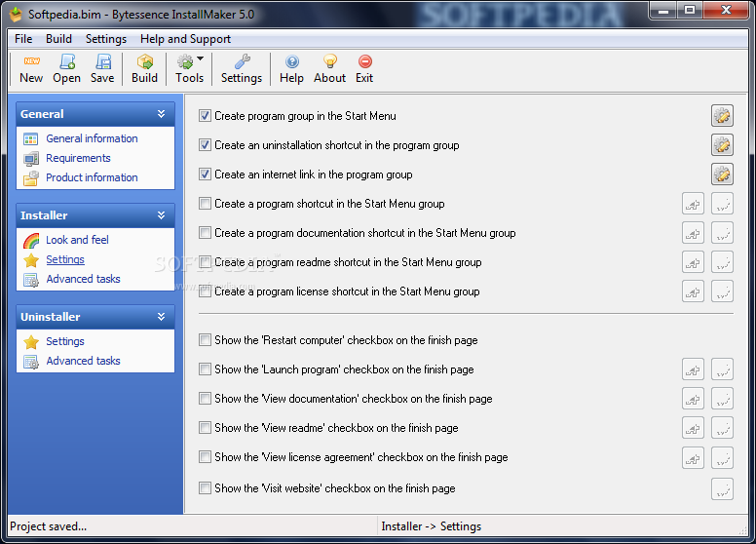The height and width of the screenshot is (544, 756).
Task: Click 'Installer -> Settings' status bar text
Action: 431,526
